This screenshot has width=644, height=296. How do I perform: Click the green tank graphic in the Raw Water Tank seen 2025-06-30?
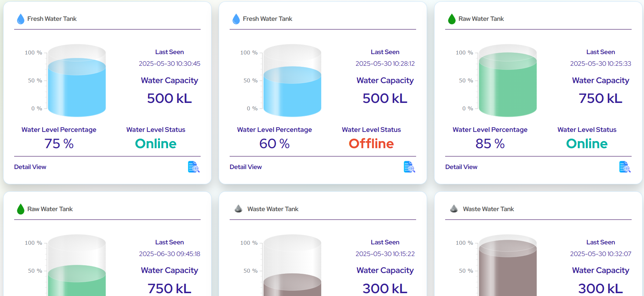[x=77, y=265]
